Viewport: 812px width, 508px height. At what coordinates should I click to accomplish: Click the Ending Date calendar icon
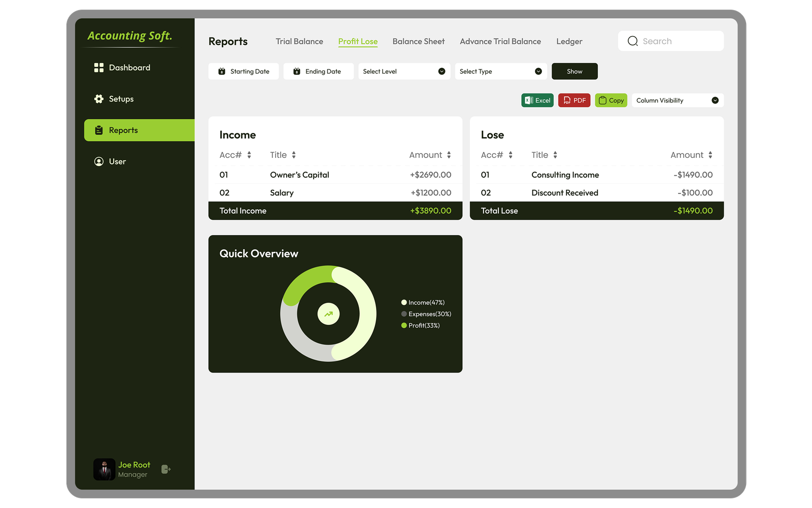[x=296, y=71]
